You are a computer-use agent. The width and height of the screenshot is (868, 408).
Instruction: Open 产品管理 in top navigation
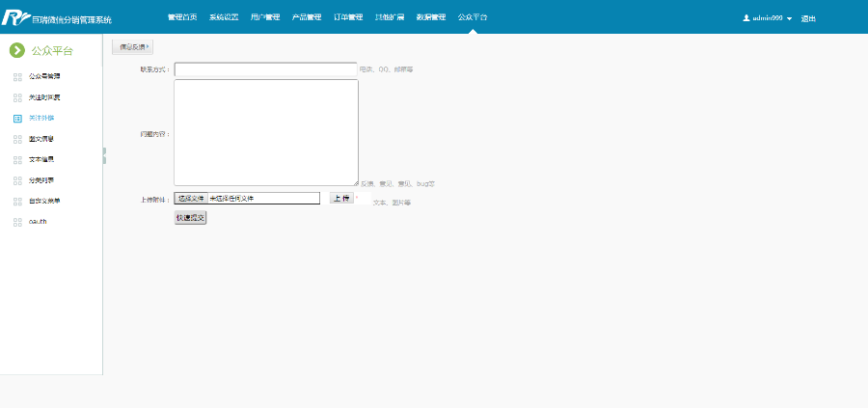pyautogui.click(x=307, y=17)
